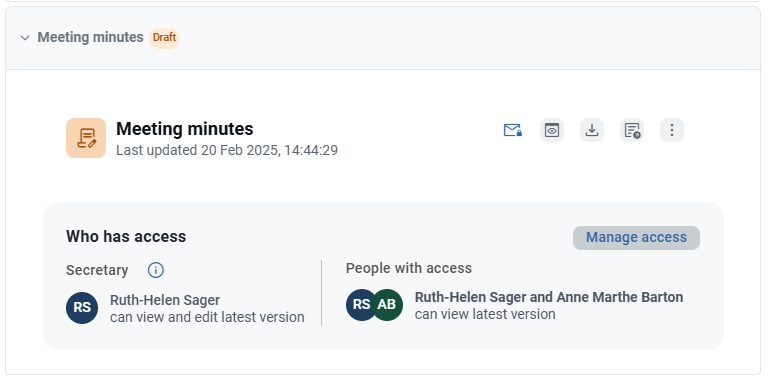The image size is (768, 382).
Task: Click the 'Secretary' label
Action: [x=97, y=270]
